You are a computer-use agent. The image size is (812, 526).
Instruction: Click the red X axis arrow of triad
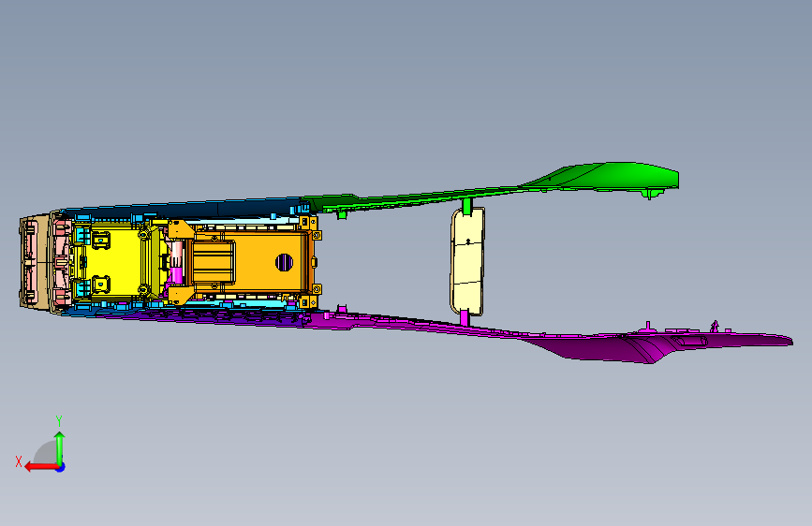(40, 467)
